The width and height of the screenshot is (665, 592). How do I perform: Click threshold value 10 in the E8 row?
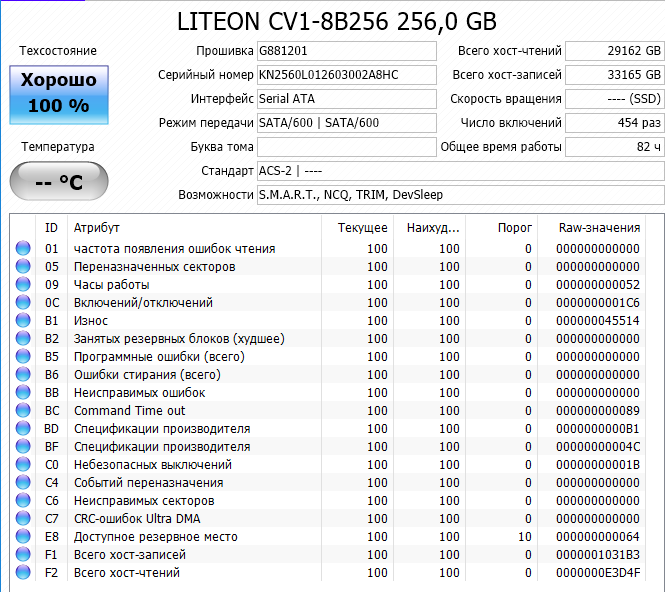click(x=525, y=537)
